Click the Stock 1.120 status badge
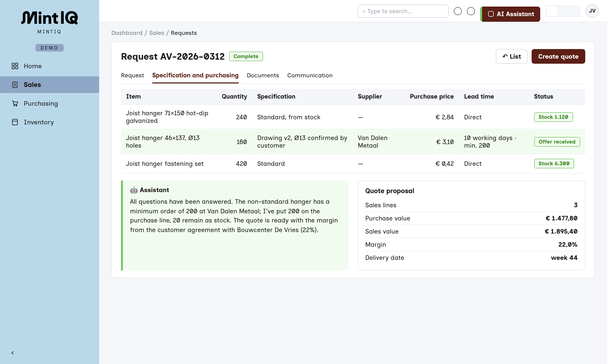This screenshot has height=364, width=607. pos(553,117)
